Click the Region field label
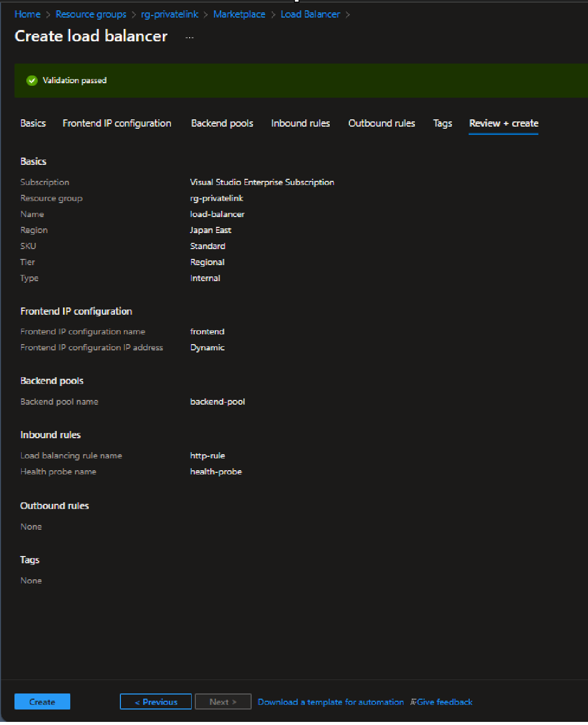Screen dimensions: 588x725 tap(34, 230)
